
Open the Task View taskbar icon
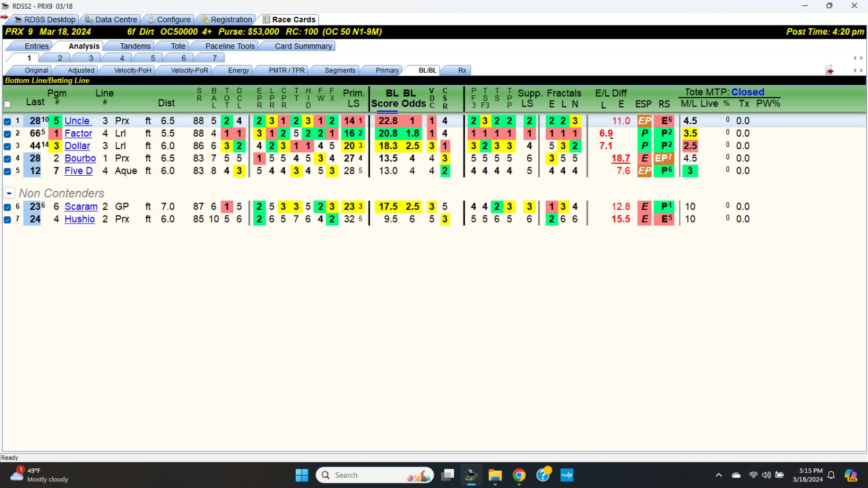447,475
